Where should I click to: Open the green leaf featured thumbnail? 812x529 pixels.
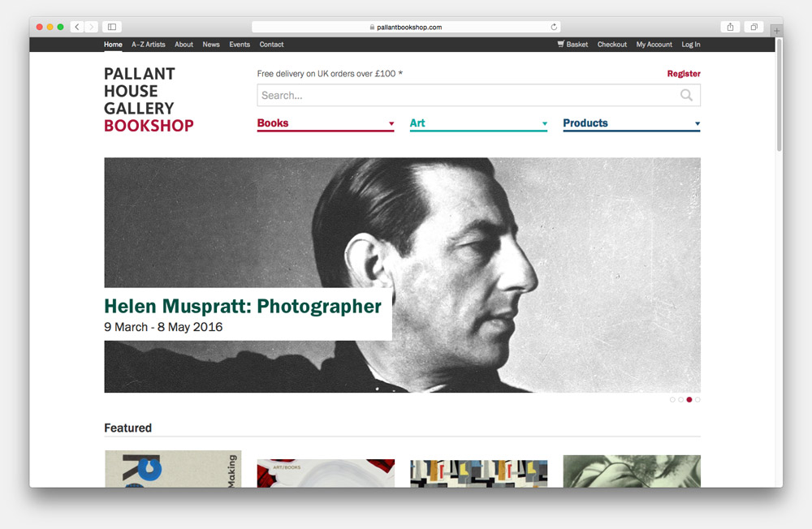tap(632, 471)
